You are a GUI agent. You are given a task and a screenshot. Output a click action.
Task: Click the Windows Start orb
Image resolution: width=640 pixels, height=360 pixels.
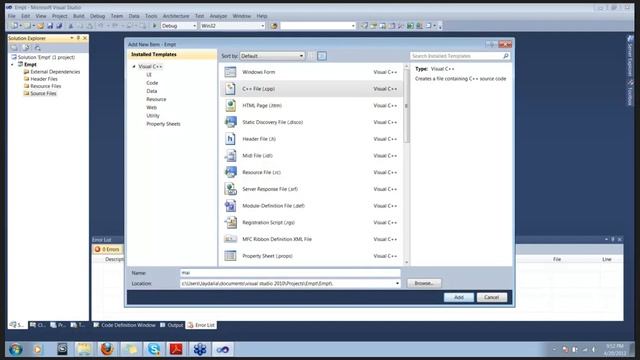(x=16, y=349)
